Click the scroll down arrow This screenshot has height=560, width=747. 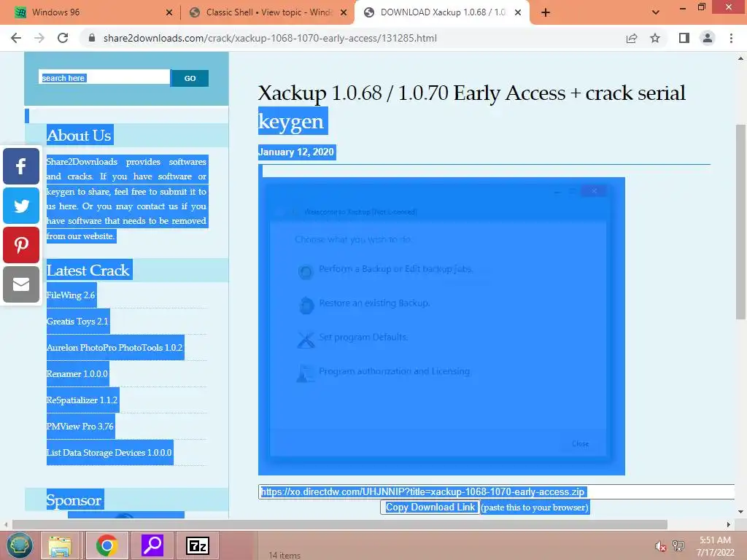click(740, 512)
